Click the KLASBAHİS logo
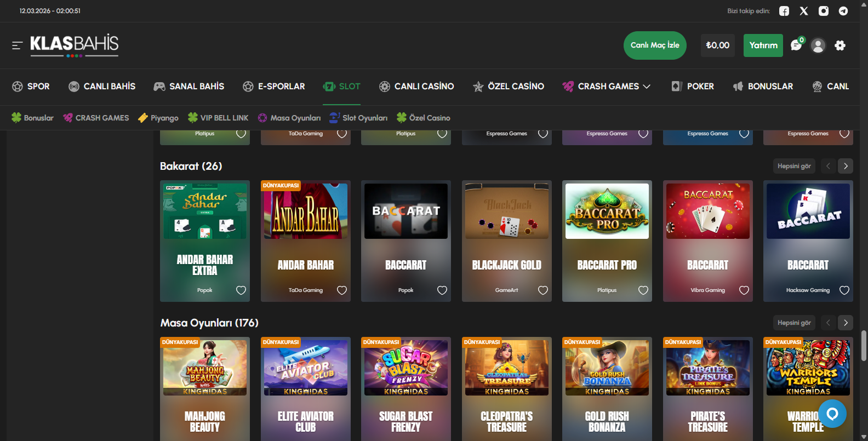 click(x=75, y=45)
